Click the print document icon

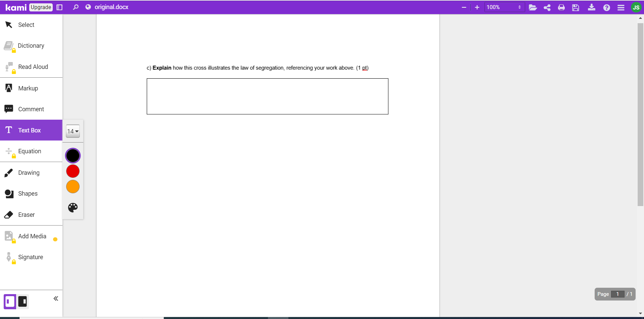pyautogui.click(x=561, y=7)
